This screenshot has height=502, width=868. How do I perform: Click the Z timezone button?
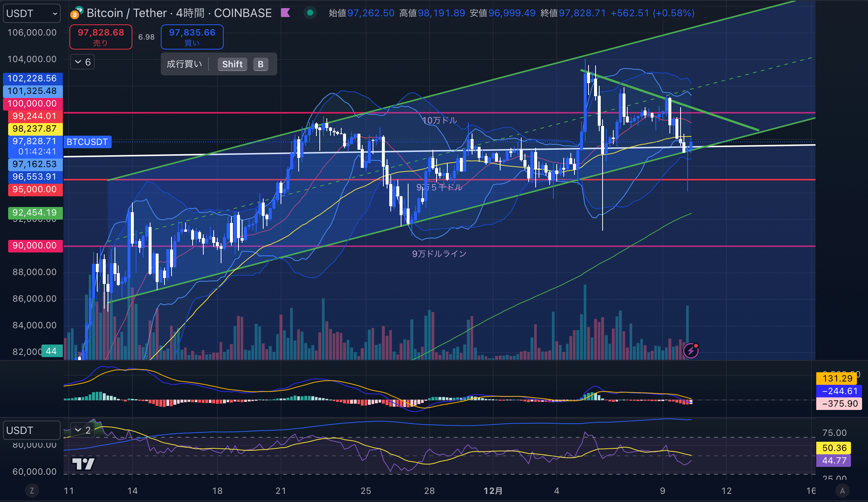coord(32,491)
